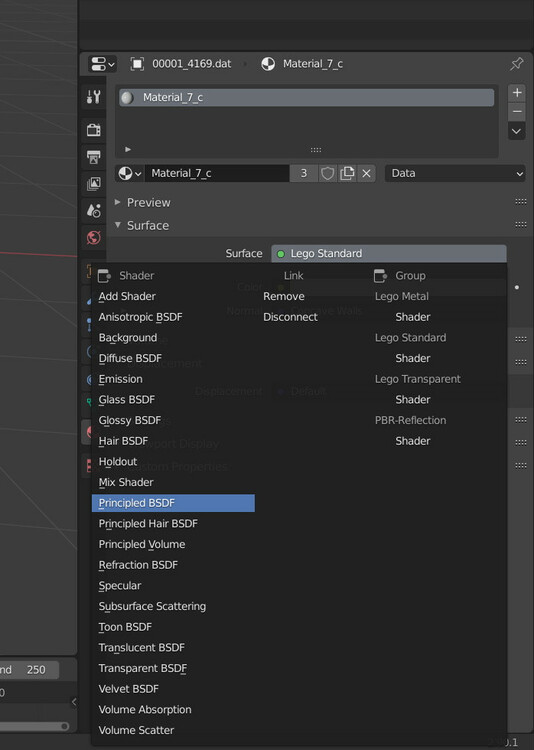Screen dimensions: 534x750
Task: Choose Velvet BSDF shader
Action: pyautogui.click(x=173, y=689)
